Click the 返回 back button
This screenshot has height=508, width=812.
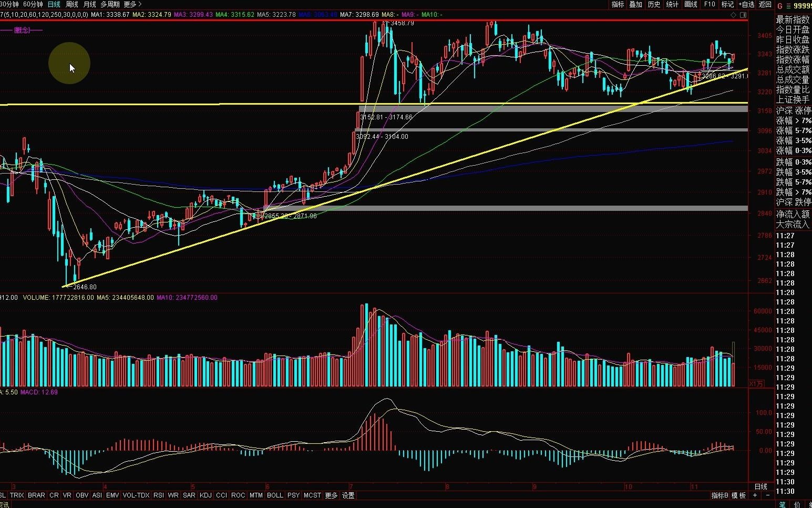(765, 4)
